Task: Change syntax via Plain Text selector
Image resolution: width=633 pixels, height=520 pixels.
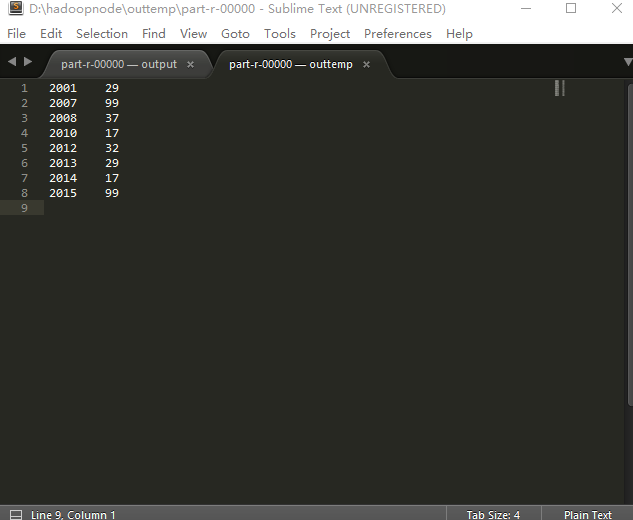Action: [587, 515]
